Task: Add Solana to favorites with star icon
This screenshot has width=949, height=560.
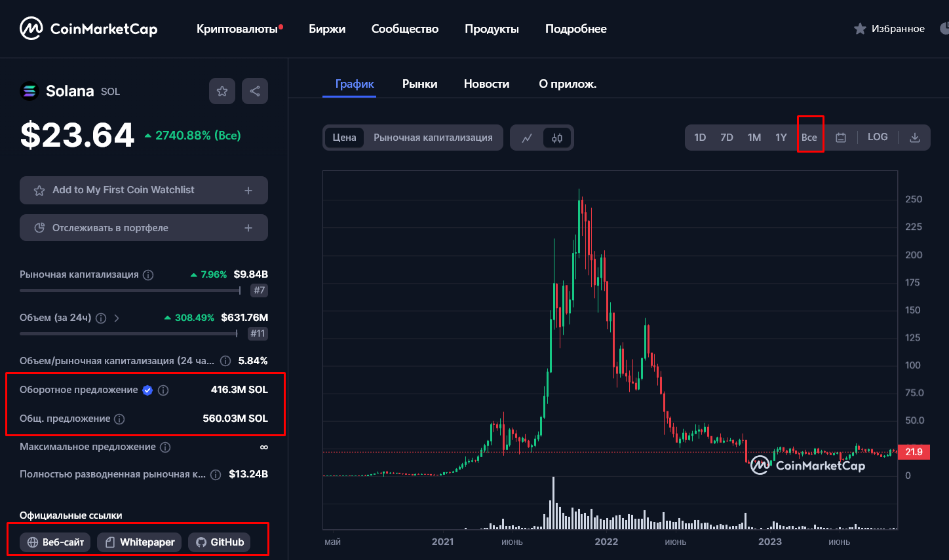Action: (222, 91)
